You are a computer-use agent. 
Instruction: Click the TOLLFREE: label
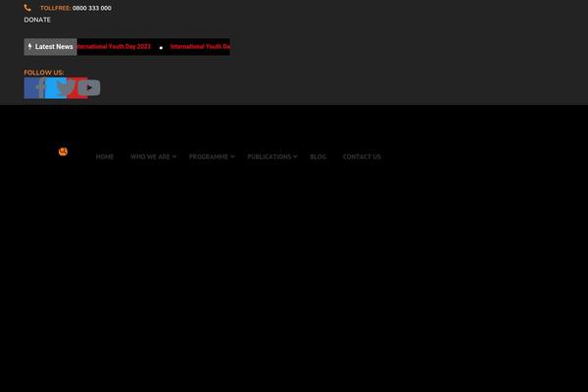coord(56,8)
